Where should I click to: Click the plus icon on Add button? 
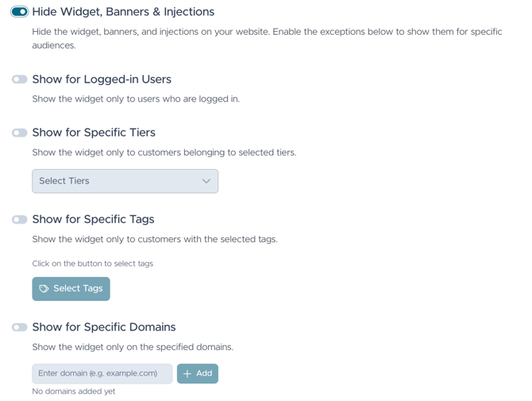point(187,374)
